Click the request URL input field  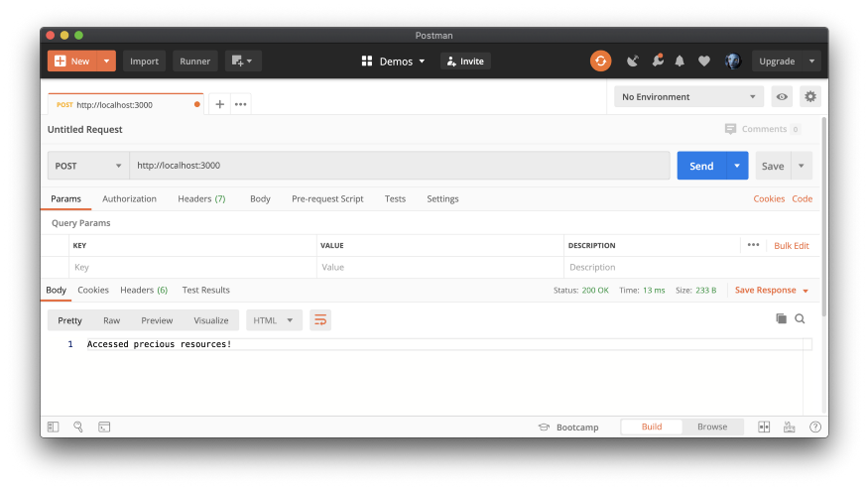pyautogui.click(x=400, y=166)
